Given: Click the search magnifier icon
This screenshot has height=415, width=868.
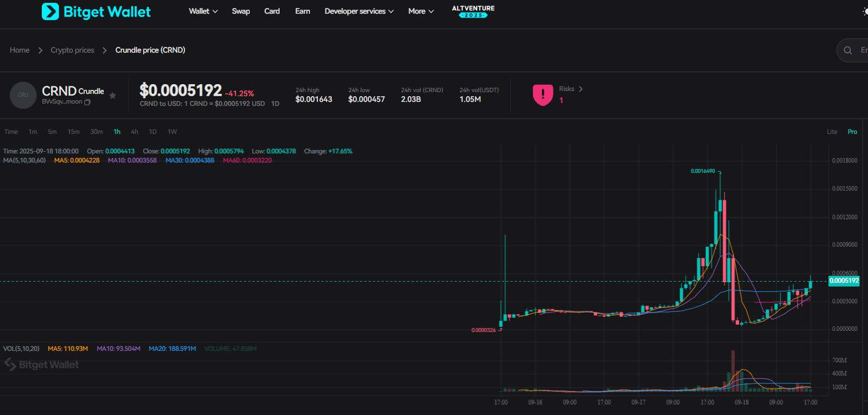Looking at the screenshot, I should point(848,50).
